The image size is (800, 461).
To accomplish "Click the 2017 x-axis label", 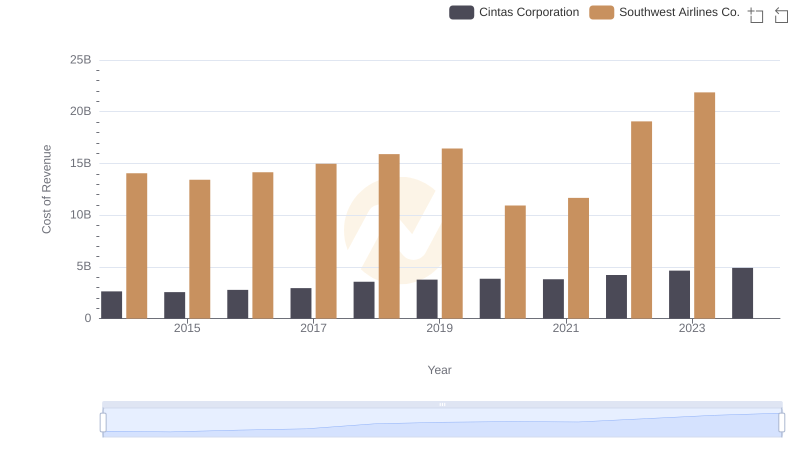I will click(313, 328).
